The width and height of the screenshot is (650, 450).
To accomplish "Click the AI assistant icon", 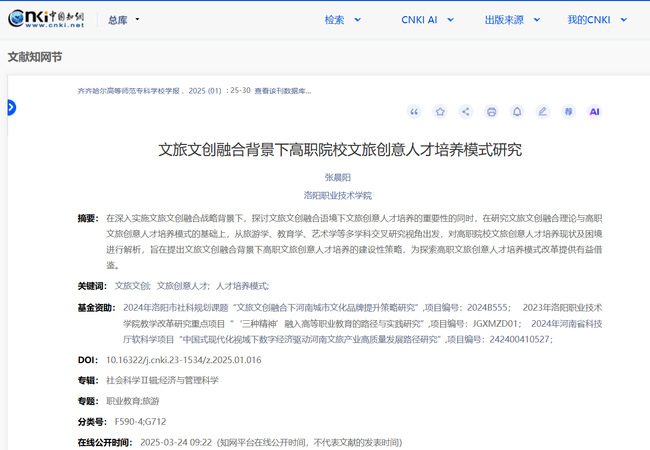I will (594, 112).
